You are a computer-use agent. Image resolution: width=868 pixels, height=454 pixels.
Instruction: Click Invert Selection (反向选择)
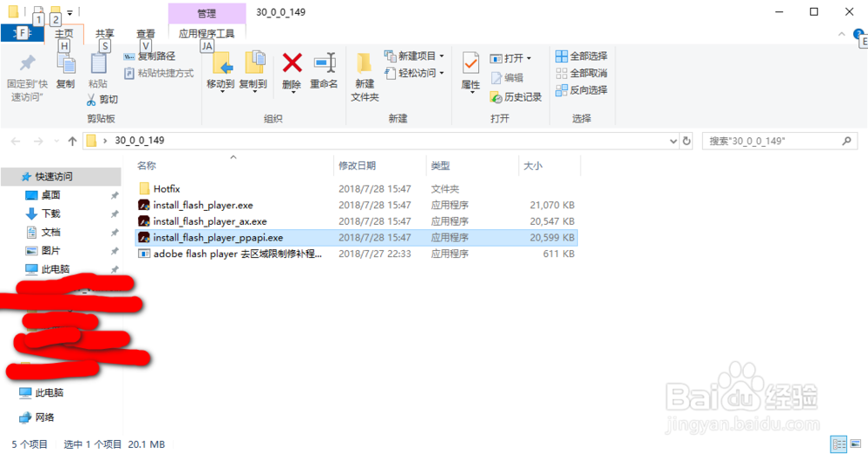pos(582,89)
